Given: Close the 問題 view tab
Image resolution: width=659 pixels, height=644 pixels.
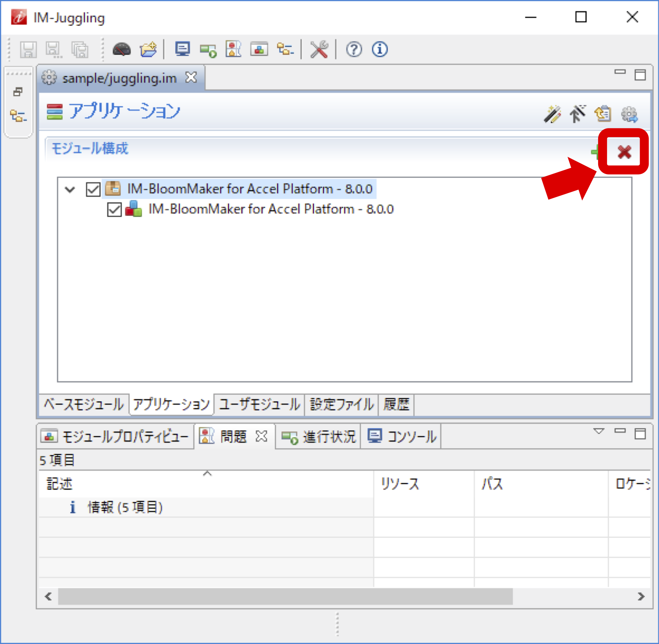Looking at the screenshot, I should [262, 436].
